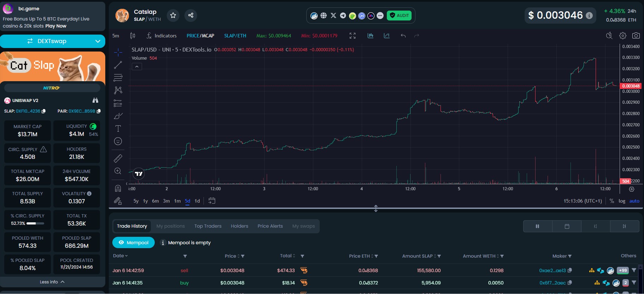This screenshot has width=644, height=294.
Task: Set chart range to 1m
Action: [x=177, y=201]
